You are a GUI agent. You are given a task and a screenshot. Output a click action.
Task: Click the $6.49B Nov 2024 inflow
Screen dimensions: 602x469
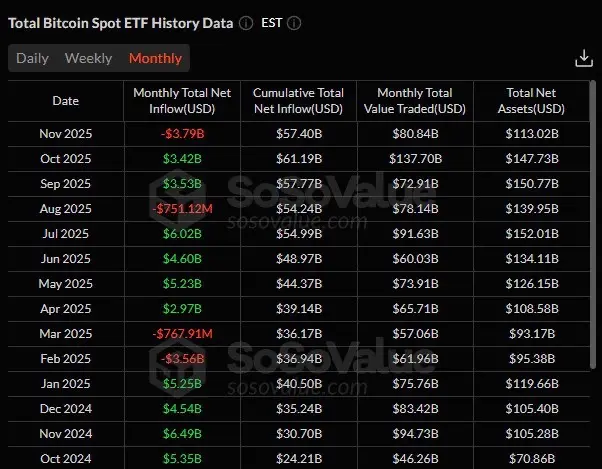pos(184,432)
